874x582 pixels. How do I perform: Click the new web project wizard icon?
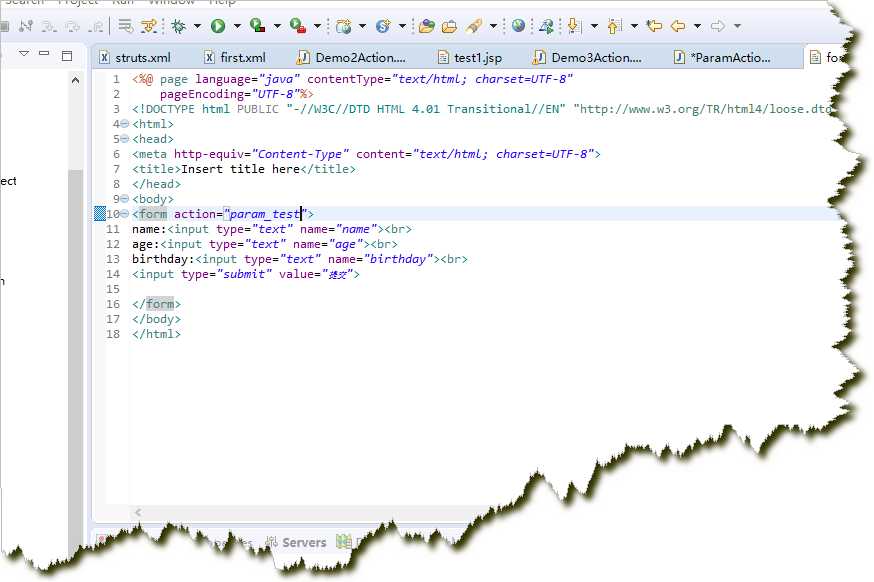point(344,26)
